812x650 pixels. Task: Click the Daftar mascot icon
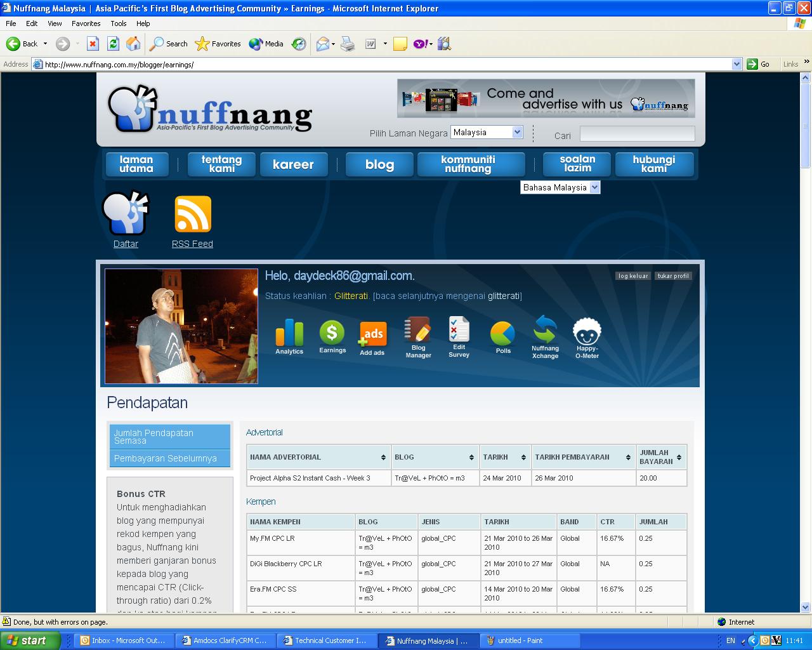click(126, 213)
